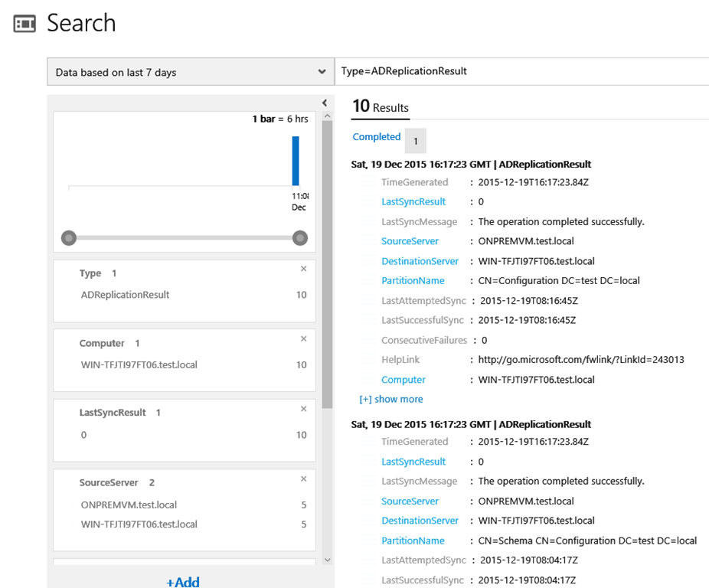709x588 pixels.
Task: Collapse the left filter pane with the arrow
Action: (x=325, y=103)
